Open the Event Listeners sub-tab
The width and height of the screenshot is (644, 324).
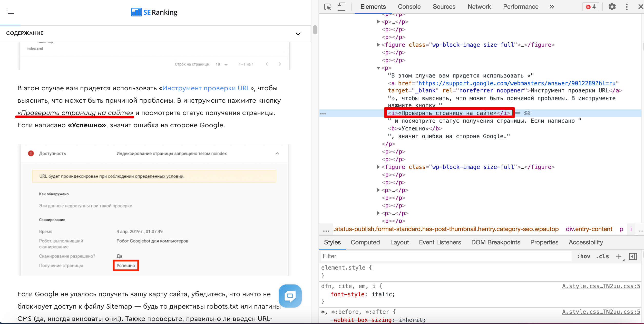coord(440,242)
